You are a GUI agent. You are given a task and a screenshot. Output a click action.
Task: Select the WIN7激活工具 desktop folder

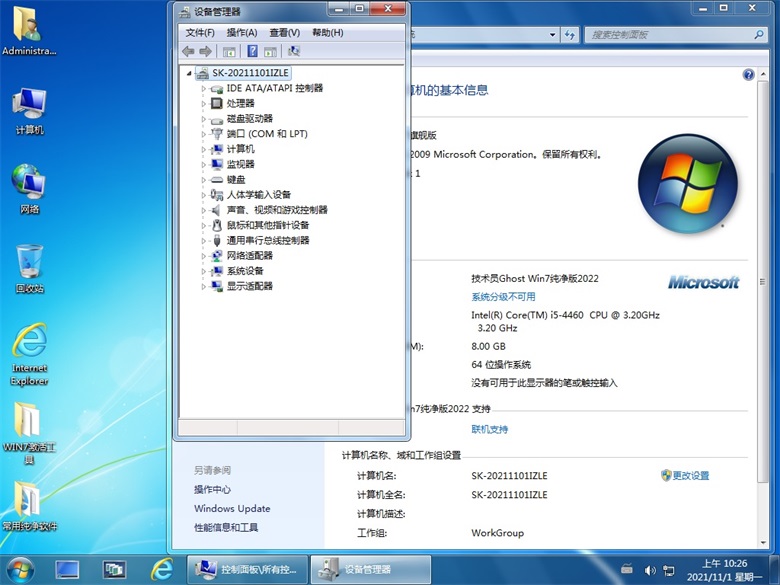30,431
